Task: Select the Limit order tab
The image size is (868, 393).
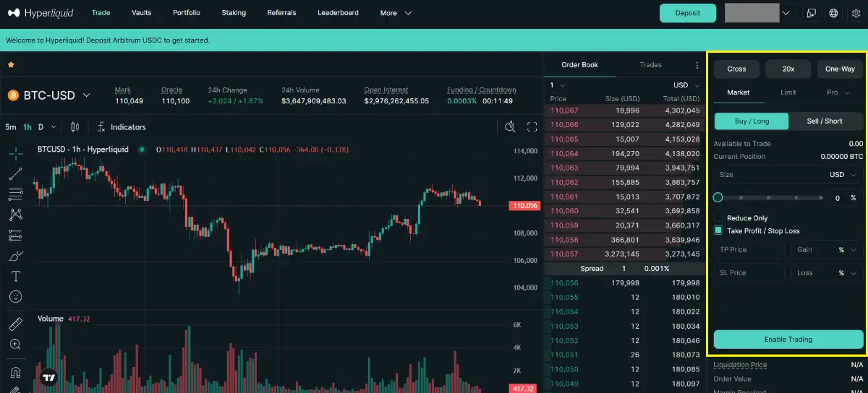Action: (x=788, y=92)
